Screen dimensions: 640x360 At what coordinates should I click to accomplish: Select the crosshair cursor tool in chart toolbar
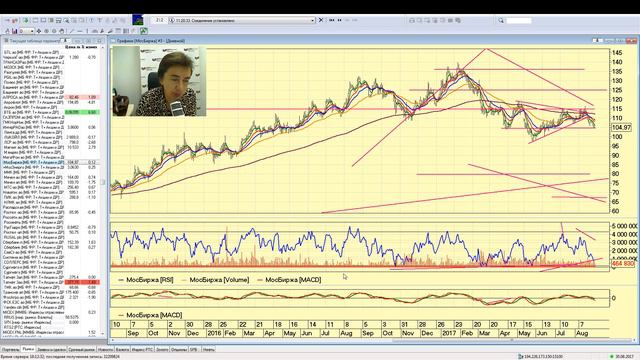point(39,31)
